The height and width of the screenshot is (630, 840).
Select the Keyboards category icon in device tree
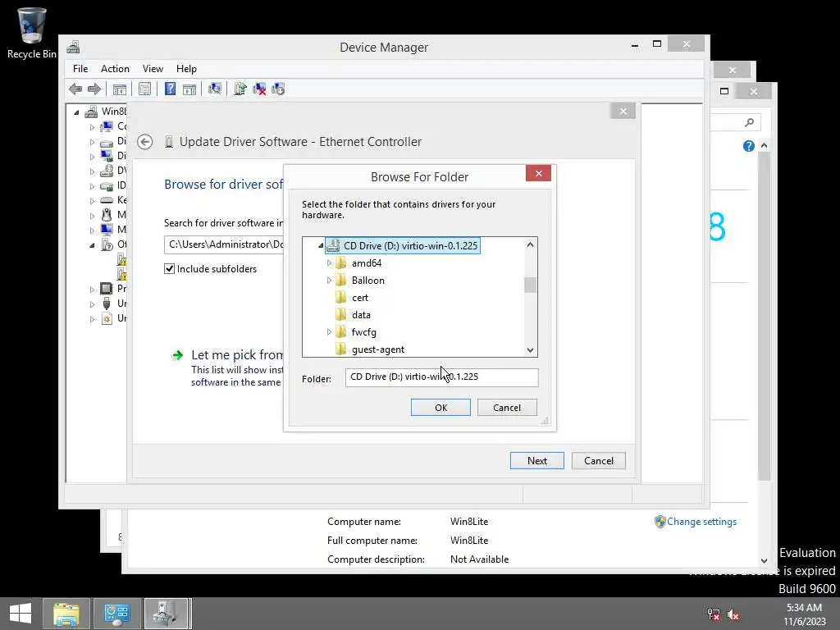tap(107, 200)
